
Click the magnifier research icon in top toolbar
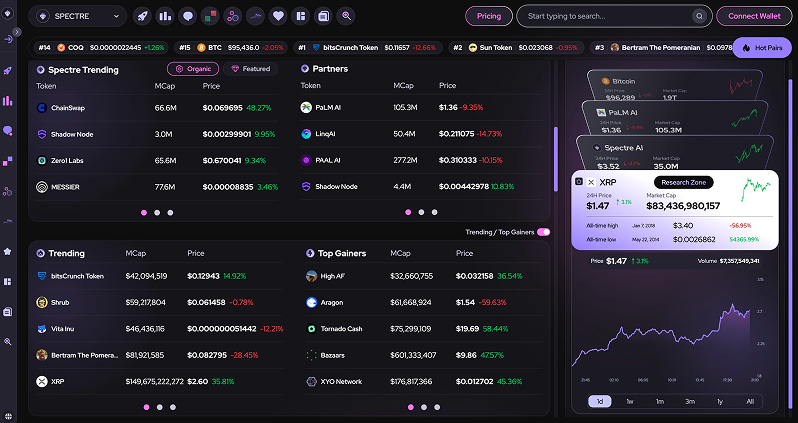346,16
